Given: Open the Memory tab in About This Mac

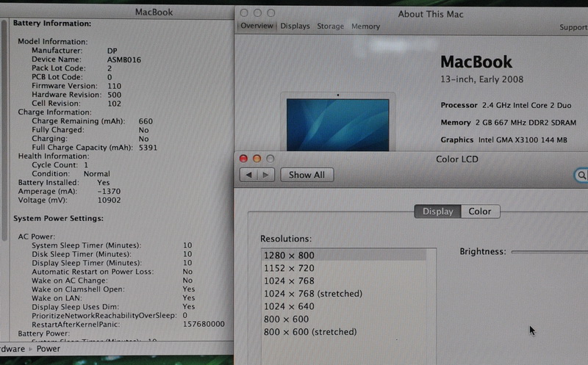Looking at the screenshot, I should (365, 26).
